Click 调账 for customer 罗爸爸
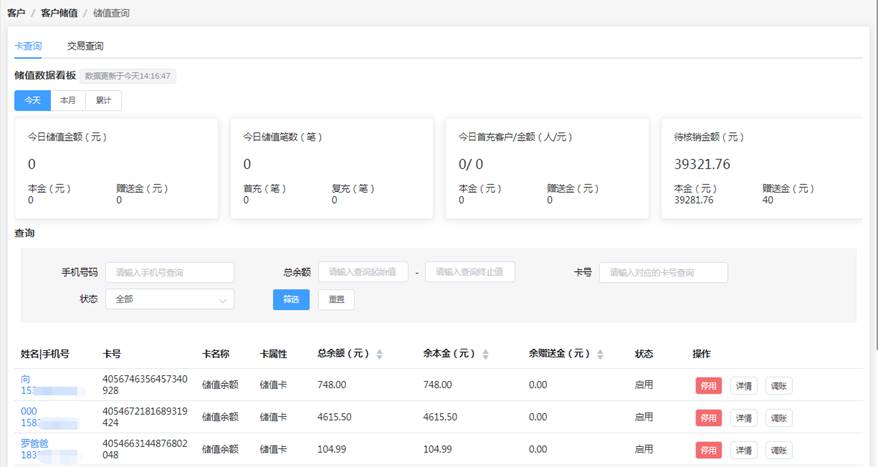This screenshot has width=878, height=467. click(779, 450)
